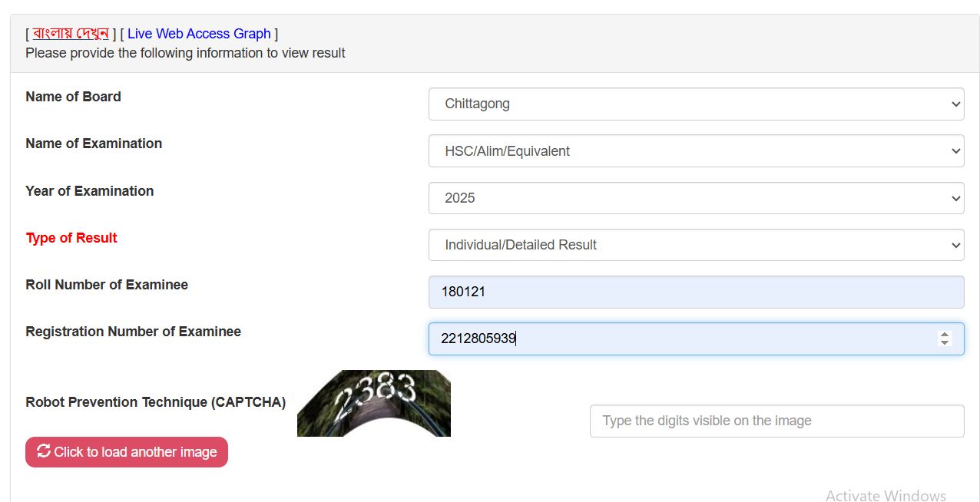The width and height of the screenshot is (980, 502).
Task: Open the Year of Examination dropdown showing 2025
Action: pos(695,198)
